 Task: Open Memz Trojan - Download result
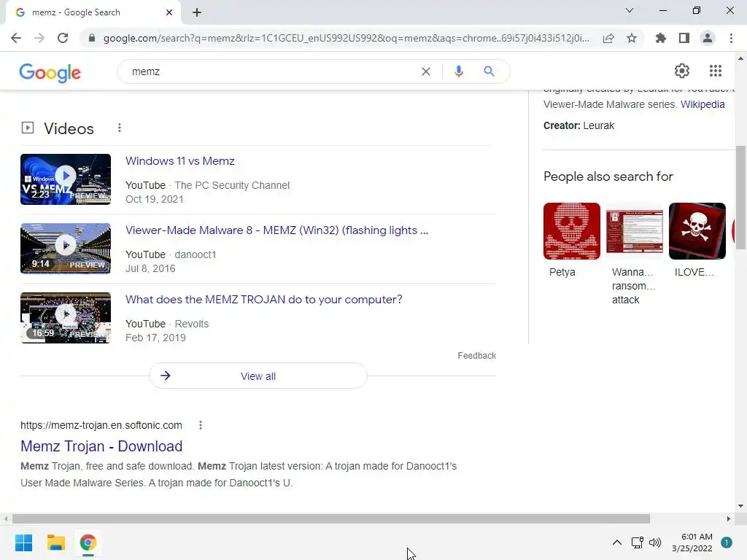101,446
